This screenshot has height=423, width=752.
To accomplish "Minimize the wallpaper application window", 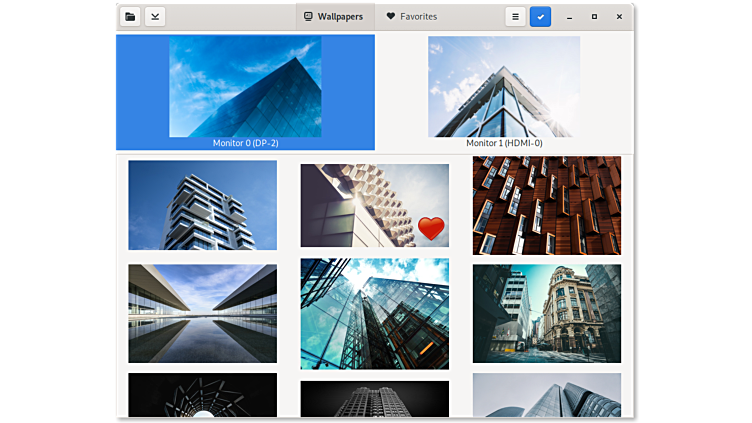I will click(569, 17).
